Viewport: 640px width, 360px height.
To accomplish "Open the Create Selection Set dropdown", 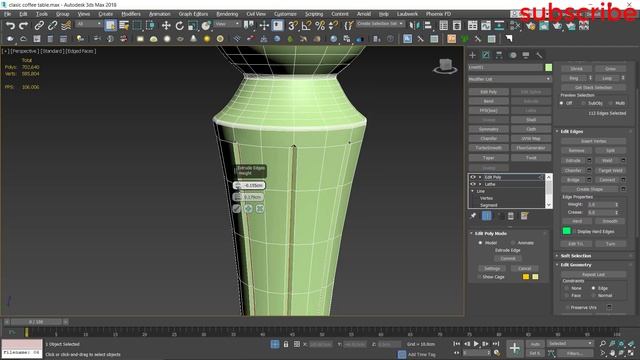I will coord(380,24).
